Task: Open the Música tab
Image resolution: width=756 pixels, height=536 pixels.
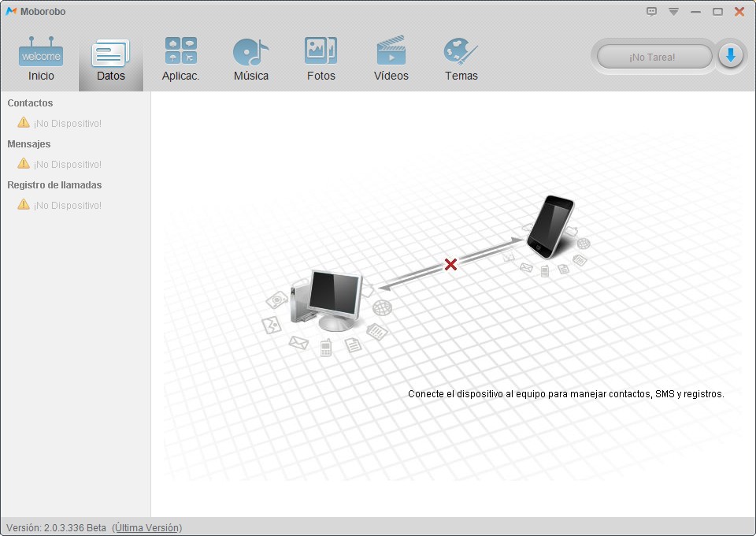Action: pos(250,59)
